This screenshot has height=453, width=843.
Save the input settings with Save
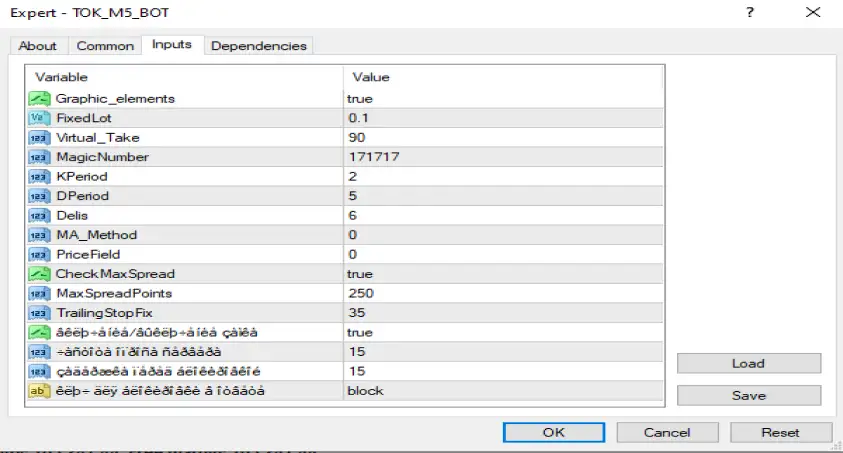(748, 395)
